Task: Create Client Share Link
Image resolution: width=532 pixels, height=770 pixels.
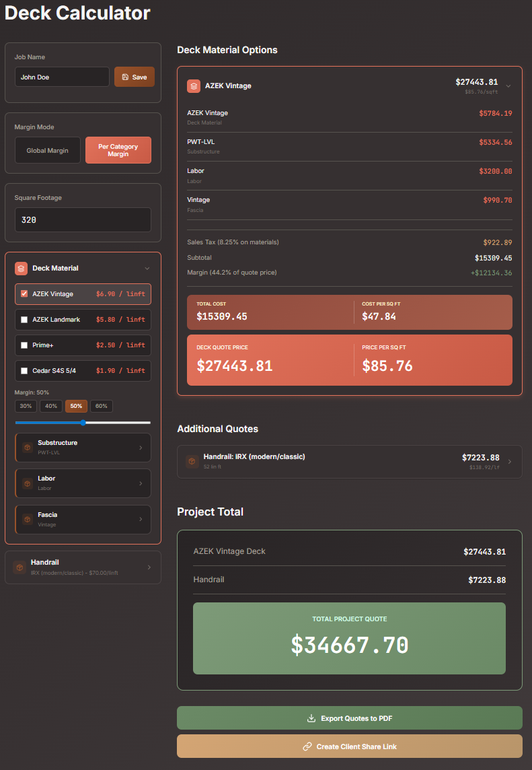Action: click(350, 746)
